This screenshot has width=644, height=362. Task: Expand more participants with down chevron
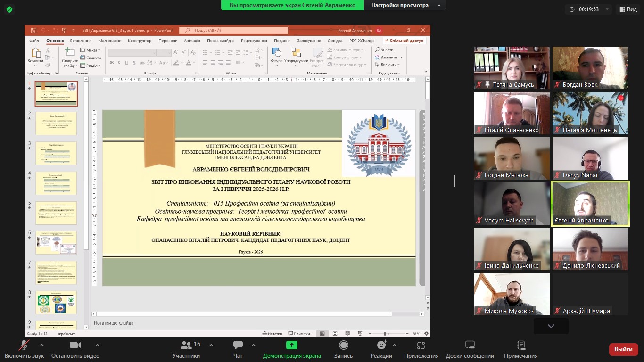(551, 326)
